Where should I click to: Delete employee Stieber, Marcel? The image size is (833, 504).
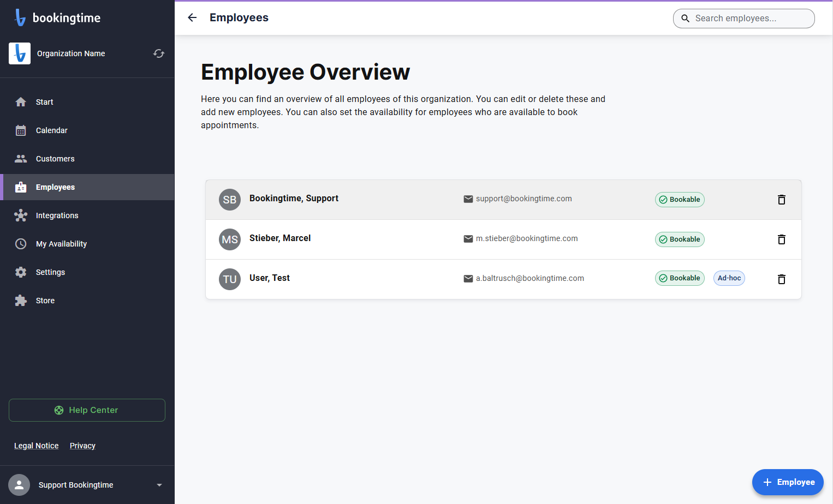(782, 239)
